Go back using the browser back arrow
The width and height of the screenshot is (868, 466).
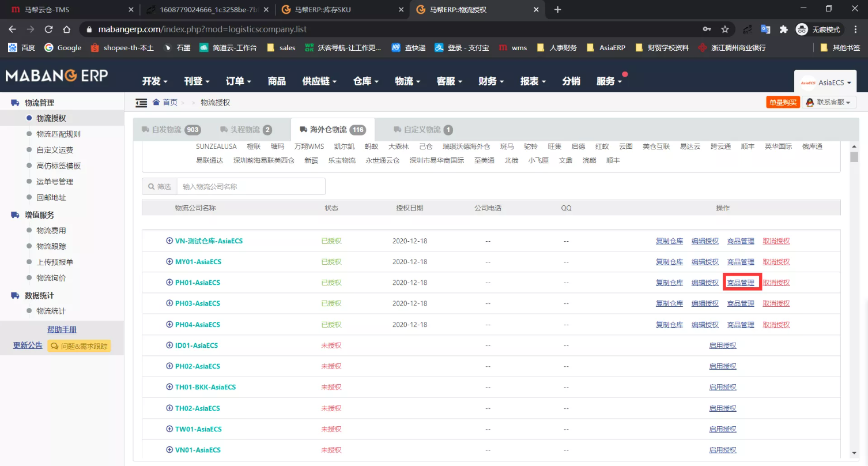coord(13,29)
